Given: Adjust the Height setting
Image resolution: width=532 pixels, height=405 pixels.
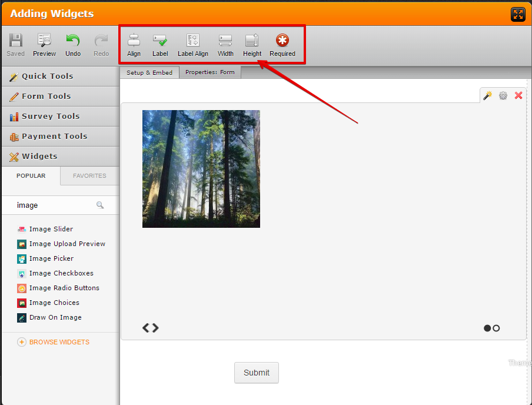Looking at the screenshot, I should [x=252, y=45].
